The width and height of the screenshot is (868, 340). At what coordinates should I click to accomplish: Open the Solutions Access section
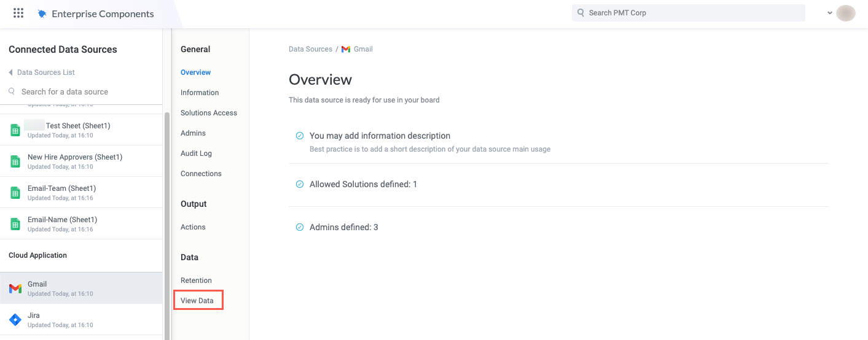tap(209, 113)
